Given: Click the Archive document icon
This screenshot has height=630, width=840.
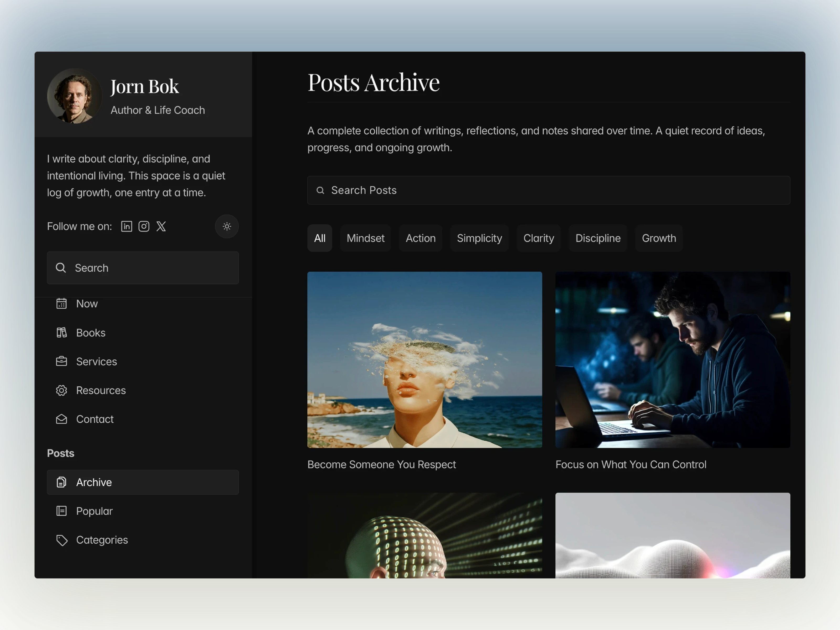Looking at the screenshot, I should 61,482.
